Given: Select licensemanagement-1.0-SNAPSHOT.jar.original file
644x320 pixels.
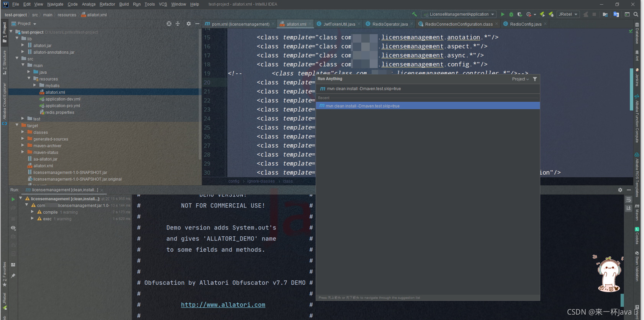Looking at the screenshot, I should pos(77,179).
